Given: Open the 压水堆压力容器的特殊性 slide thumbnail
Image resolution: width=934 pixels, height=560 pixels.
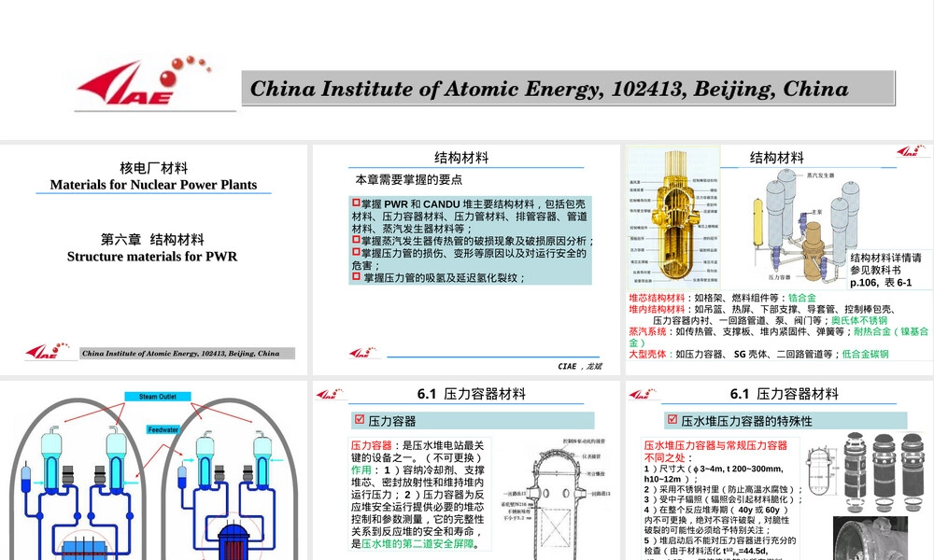Looking at the screenshot, I should [x=779, y=470].
